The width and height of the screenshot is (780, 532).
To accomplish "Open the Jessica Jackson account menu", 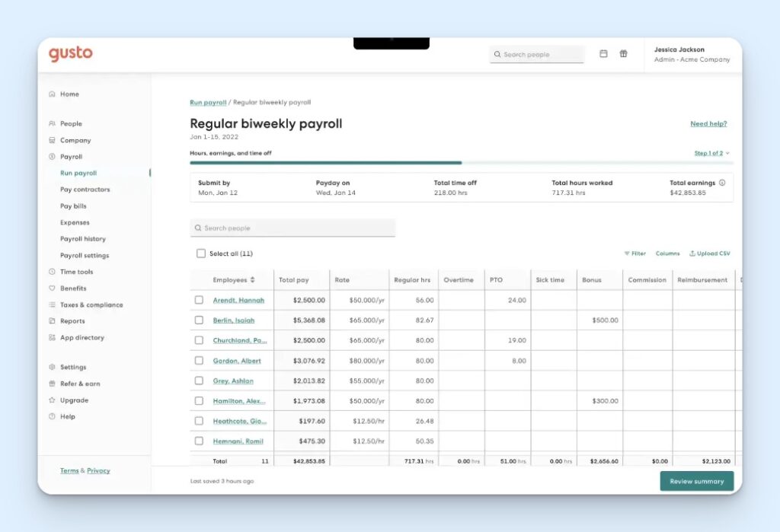I will (x=692, y=54).
